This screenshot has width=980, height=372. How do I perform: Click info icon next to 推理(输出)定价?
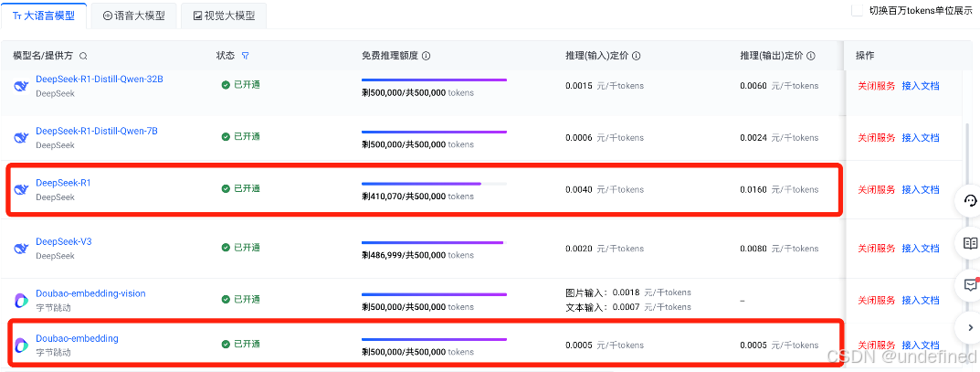(811, 56)
